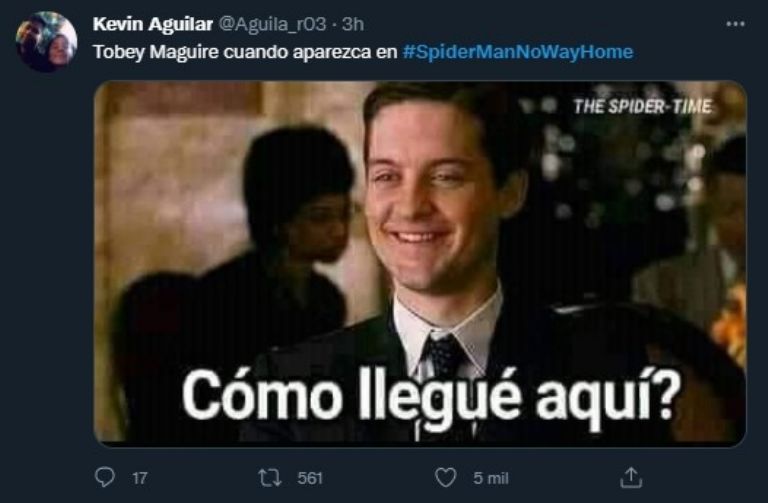Retweet this post using the retweet icon

click(x=270, y=478)
